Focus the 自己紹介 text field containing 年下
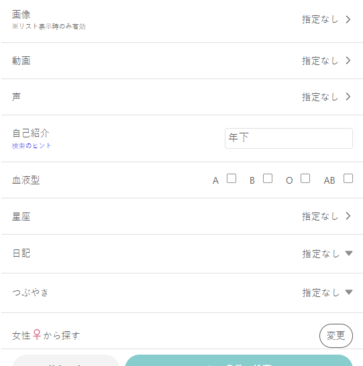Image resolution: width=363 pixels, height=366 pixels. (x=289, y=138)
